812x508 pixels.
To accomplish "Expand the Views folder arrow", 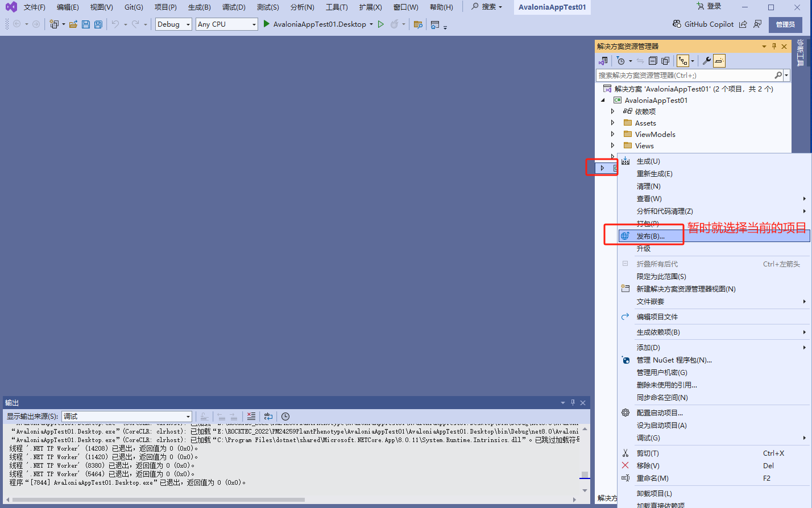I will pos(612,145).
